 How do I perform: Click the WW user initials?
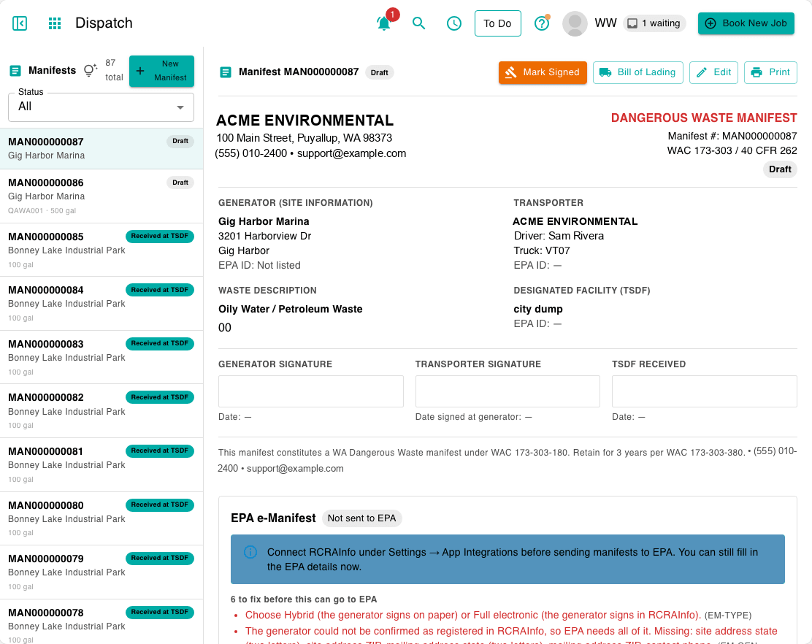(x=605, y=23)
